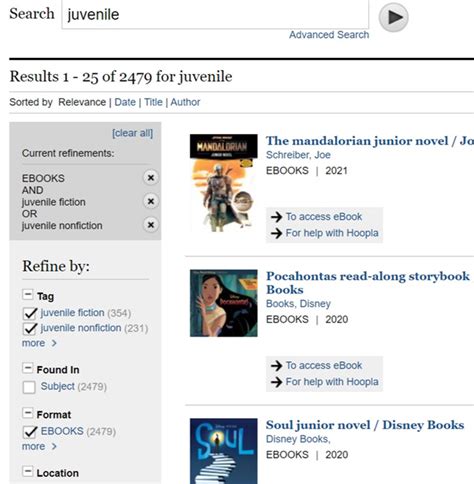Click arrow icon beside Pocahontas's To access eBook
The image size is (474, 484).
(x=276, y=366)
